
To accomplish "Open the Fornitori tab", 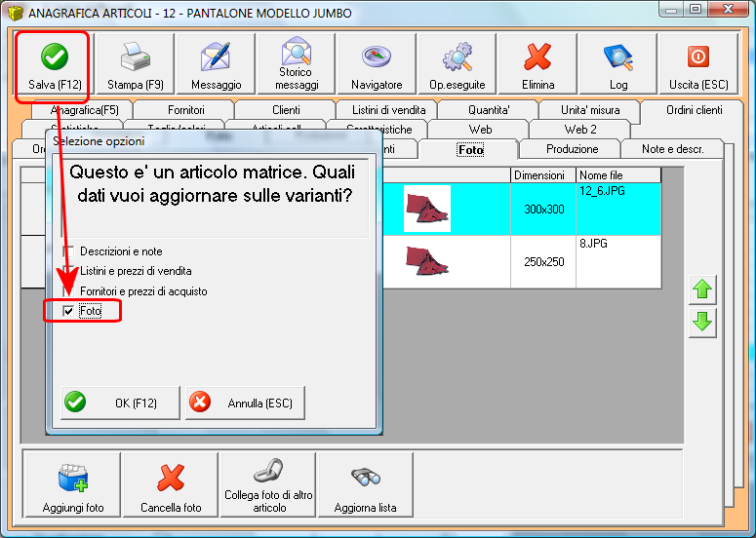I will click(x=186, y=110).
